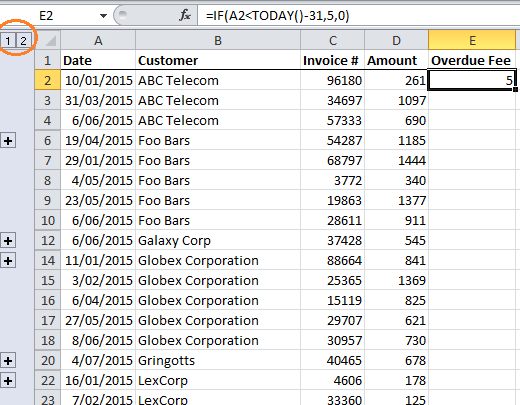The height and width of the screenshot is (405, 520).
Task: Click invoice number 28611
Action: [333, 220]
